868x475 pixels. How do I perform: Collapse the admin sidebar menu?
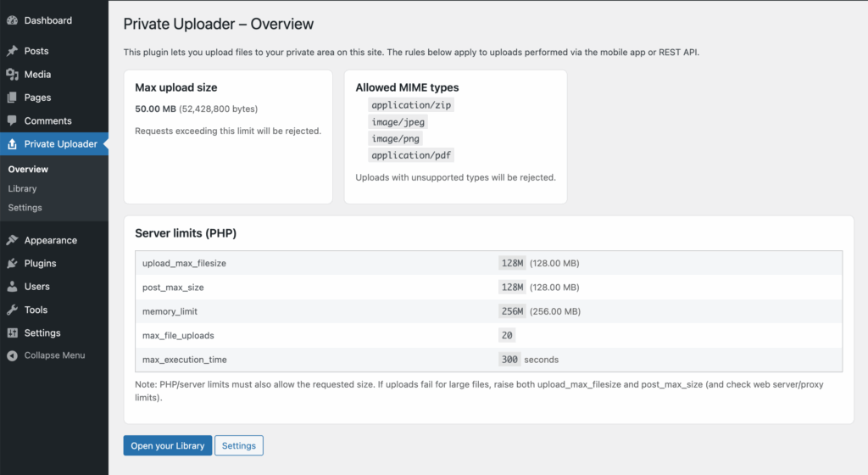(x=47, y=355)
